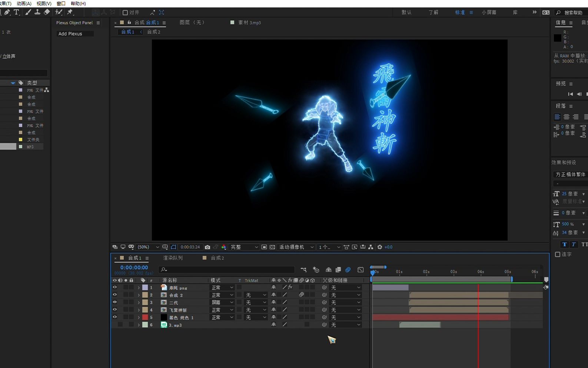Viewport: 588px width, 368px height.
Task: Select right align paragraph icon
Action: [576, 117]
